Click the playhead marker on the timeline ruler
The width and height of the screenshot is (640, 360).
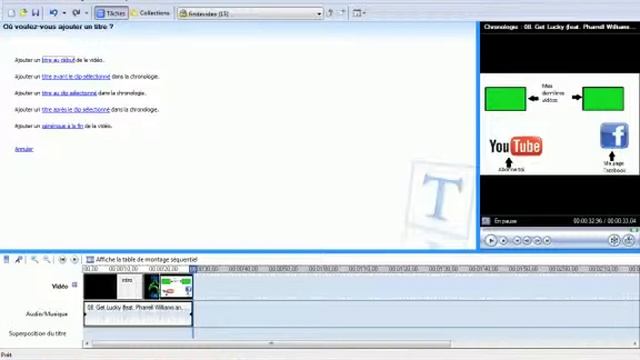(193, 269)
